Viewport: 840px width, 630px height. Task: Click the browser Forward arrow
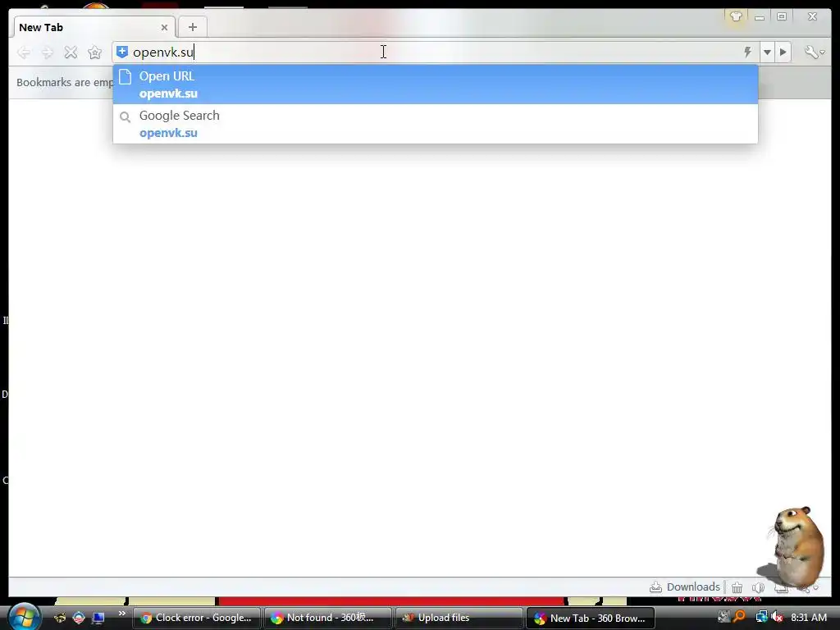(47, 52)
